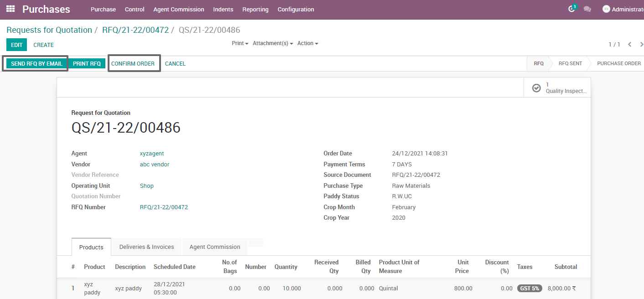Expand the Attachment(s) dropdown

[272, 43]
